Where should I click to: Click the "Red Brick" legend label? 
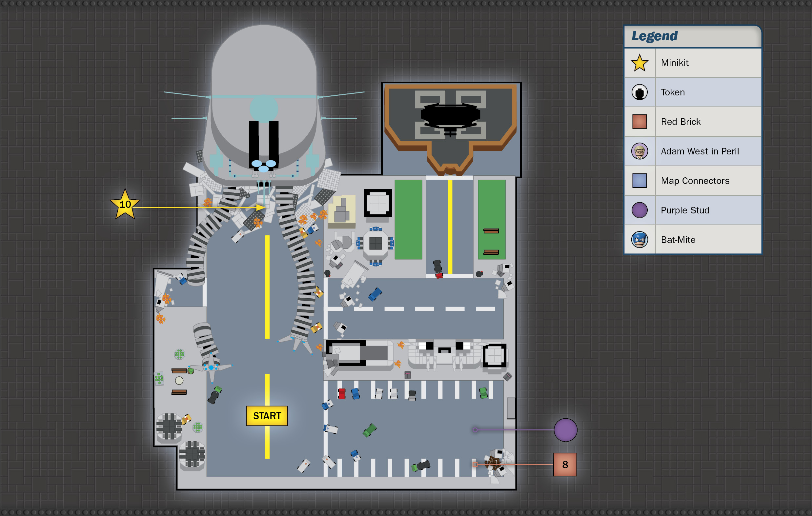coord(680,122)
